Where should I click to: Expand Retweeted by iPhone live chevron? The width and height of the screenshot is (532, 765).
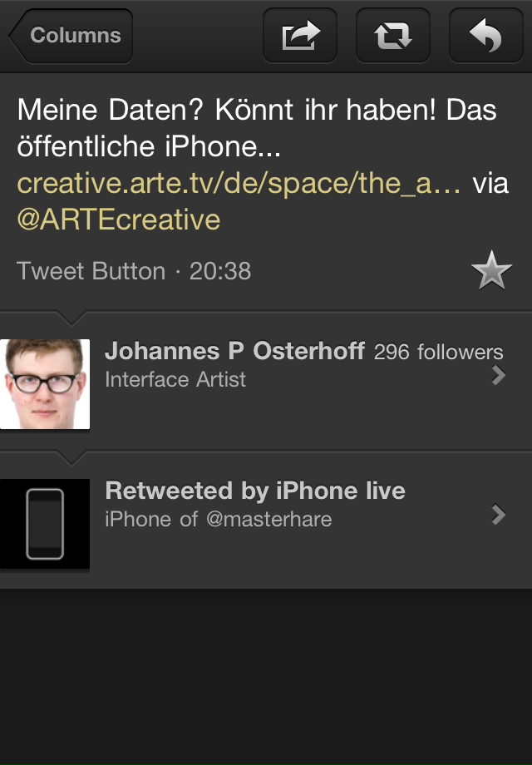click(499, 516)
